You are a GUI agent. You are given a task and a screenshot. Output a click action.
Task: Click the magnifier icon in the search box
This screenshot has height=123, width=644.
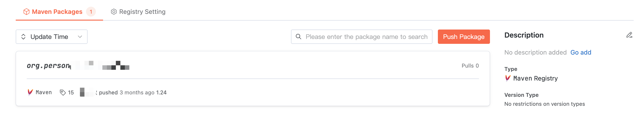point(298,37)
